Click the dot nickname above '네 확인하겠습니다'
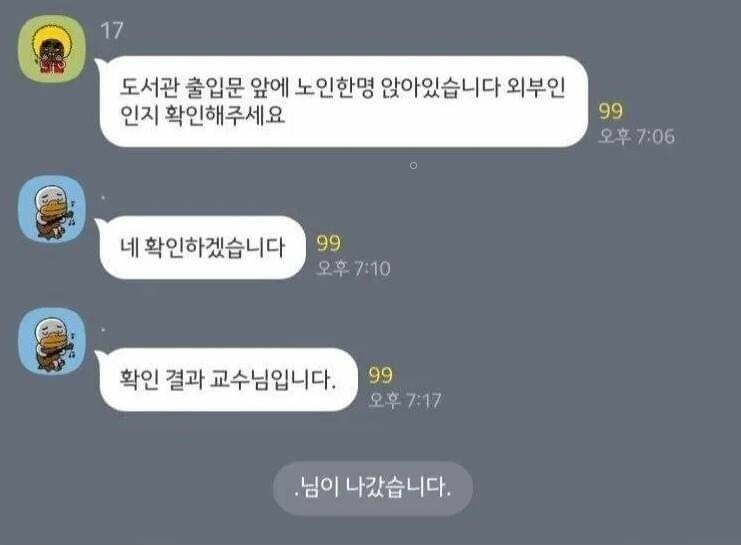The image size is (741, 545). click(103, 198)
